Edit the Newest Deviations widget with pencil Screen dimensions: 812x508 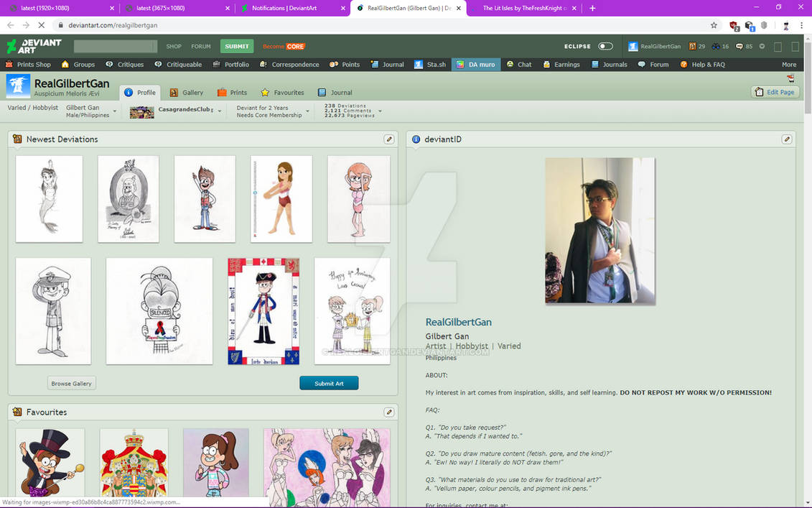(389, 139)
